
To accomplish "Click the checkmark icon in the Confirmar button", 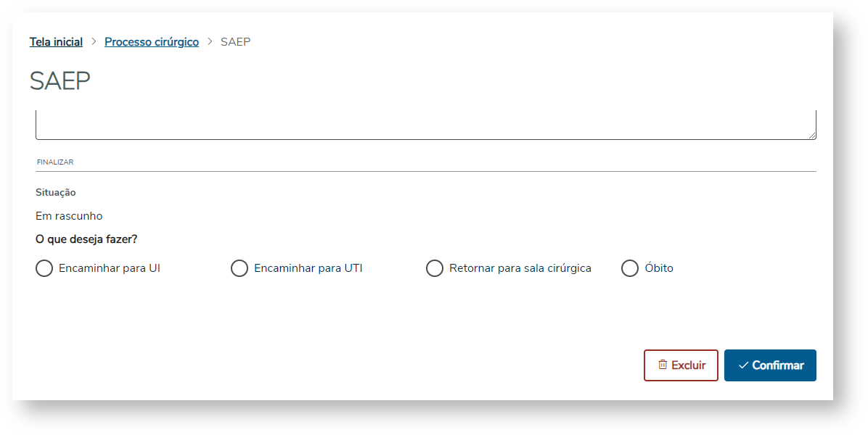I will (x=743, y=365).
